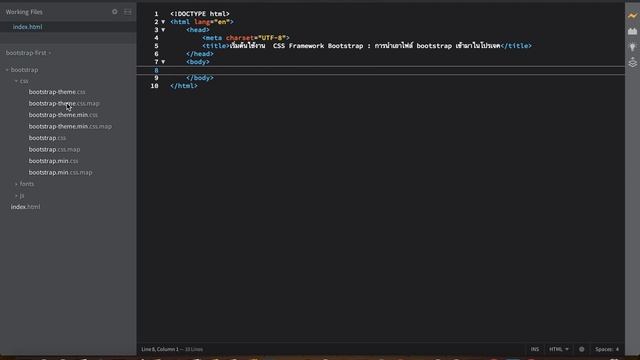Viewport: 640px width, 360px height.
Task: Open bootstrap.min.css.map file
Action: (60, 172)
